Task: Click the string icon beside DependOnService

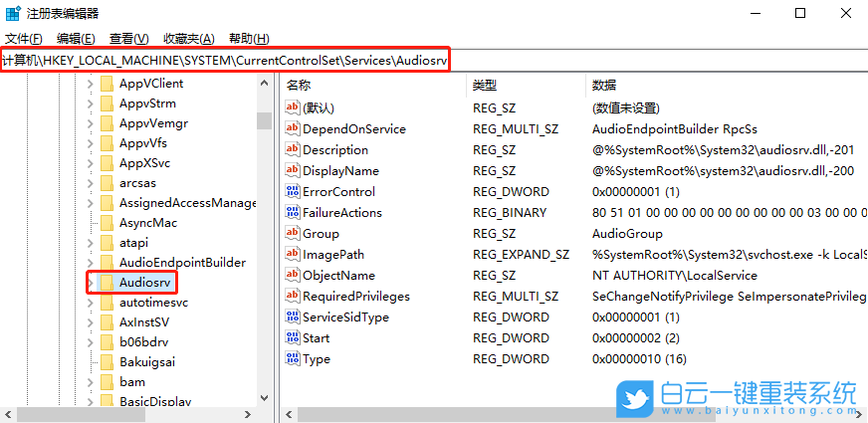Action: coord(292,129)
